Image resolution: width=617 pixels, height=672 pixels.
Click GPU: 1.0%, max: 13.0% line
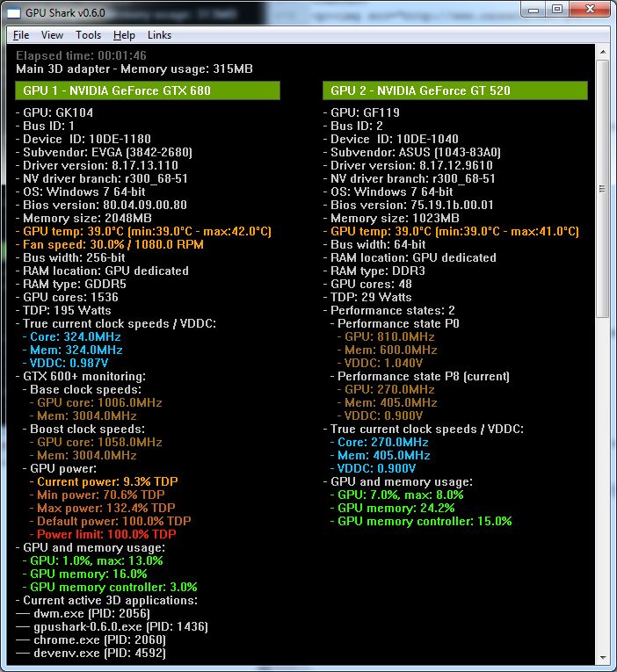click(92, 561)
